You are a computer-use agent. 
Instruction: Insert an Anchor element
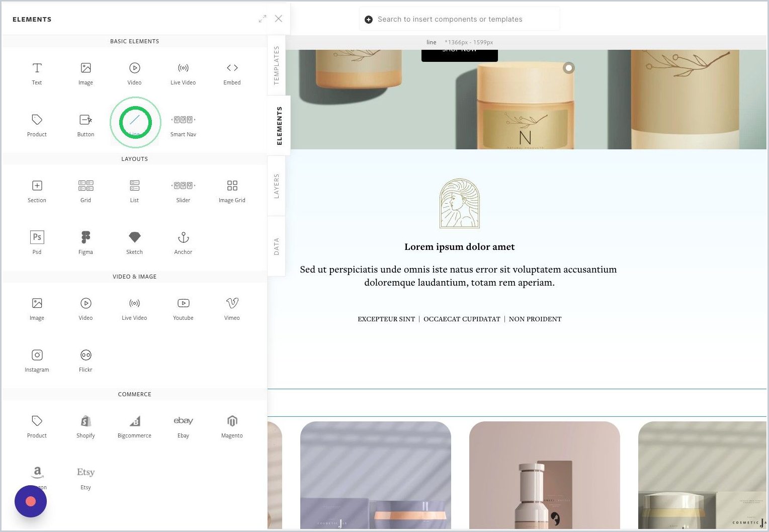[183, 243]
